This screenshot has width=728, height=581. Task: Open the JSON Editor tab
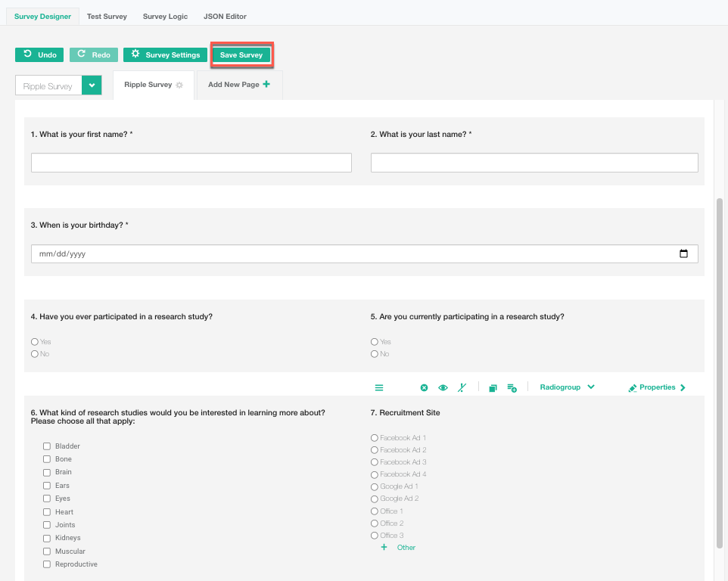coord(225,16)
